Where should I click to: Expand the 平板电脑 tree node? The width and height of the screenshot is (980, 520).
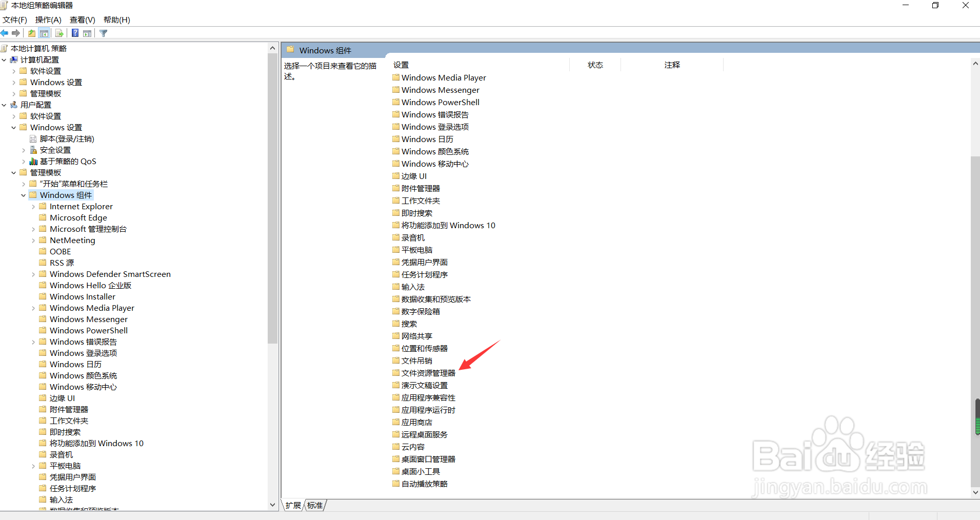(x=33, y=466)
